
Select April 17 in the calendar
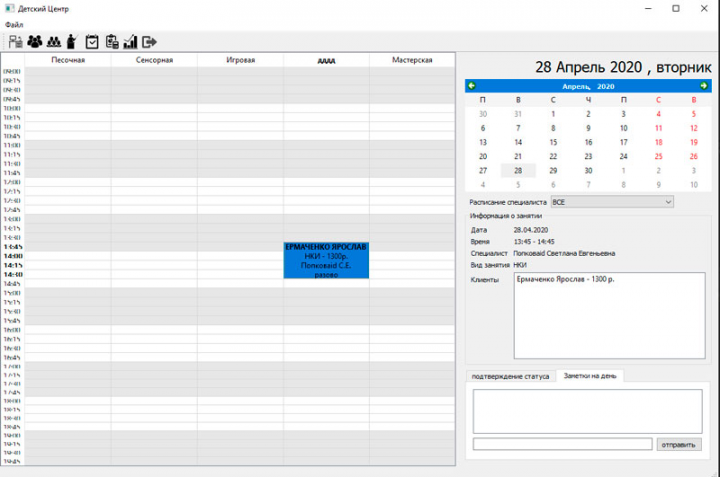pos(624,142)
